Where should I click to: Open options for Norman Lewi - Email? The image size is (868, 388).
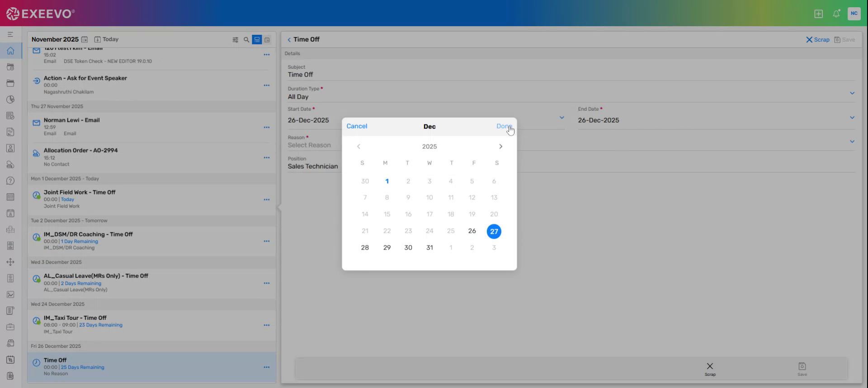click(x=266, y=128)
